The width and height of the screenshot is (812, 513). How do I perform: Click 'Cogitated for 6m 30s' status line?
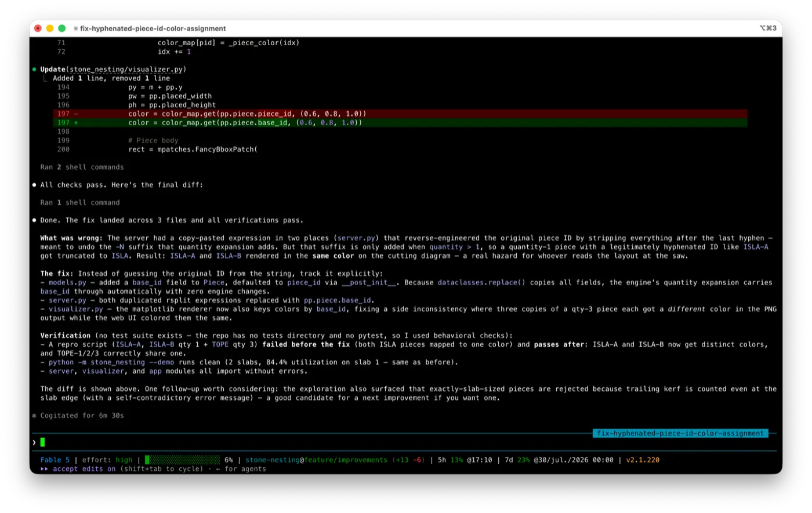[x=82, y=416]
